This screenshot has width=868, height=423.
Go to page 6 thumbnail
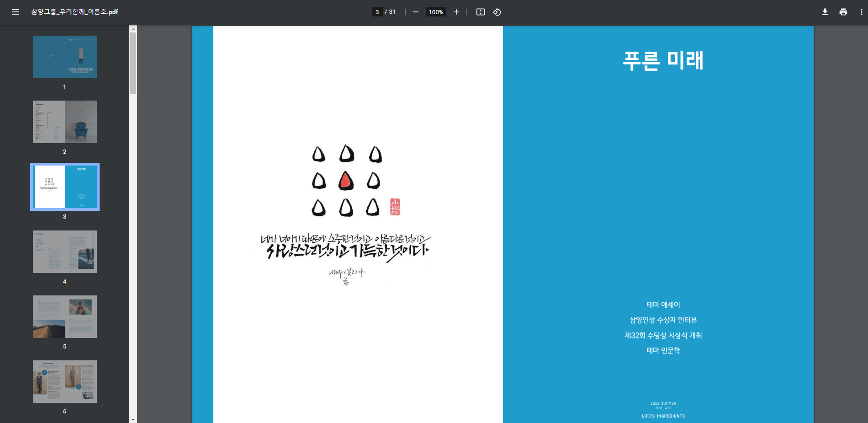[65, 381]
